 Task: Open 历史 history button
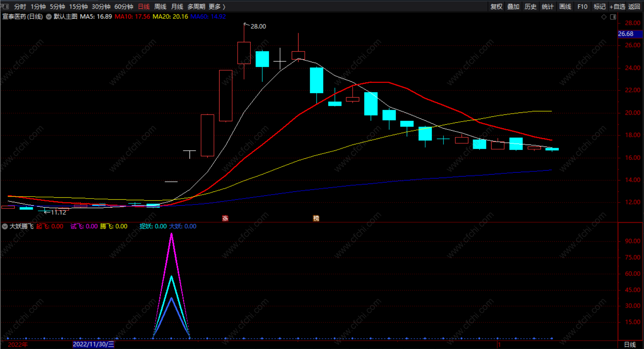tap(530, 7)
